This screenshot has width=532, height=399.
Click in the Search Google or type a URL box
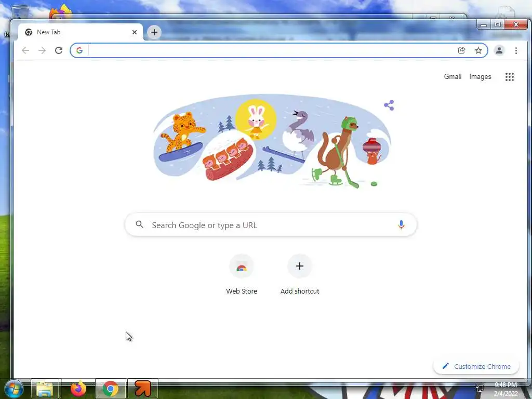point(271,224)
